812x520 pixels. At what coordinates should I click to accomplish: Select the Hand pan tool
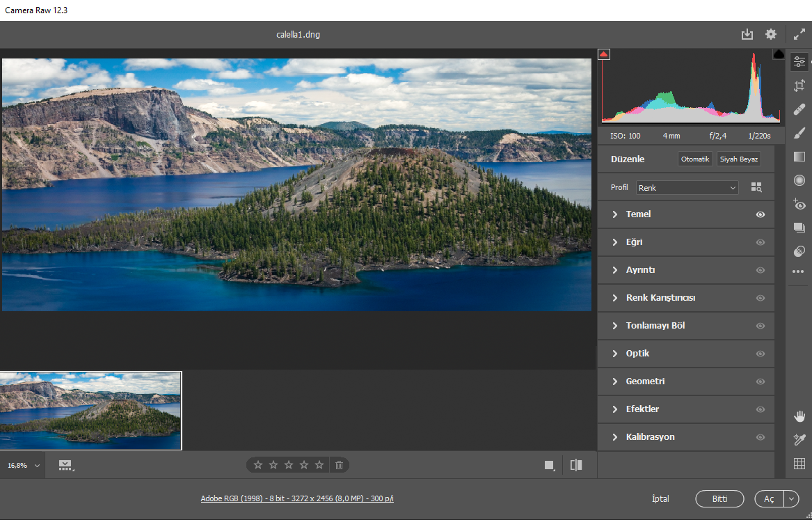coord(799,416)
